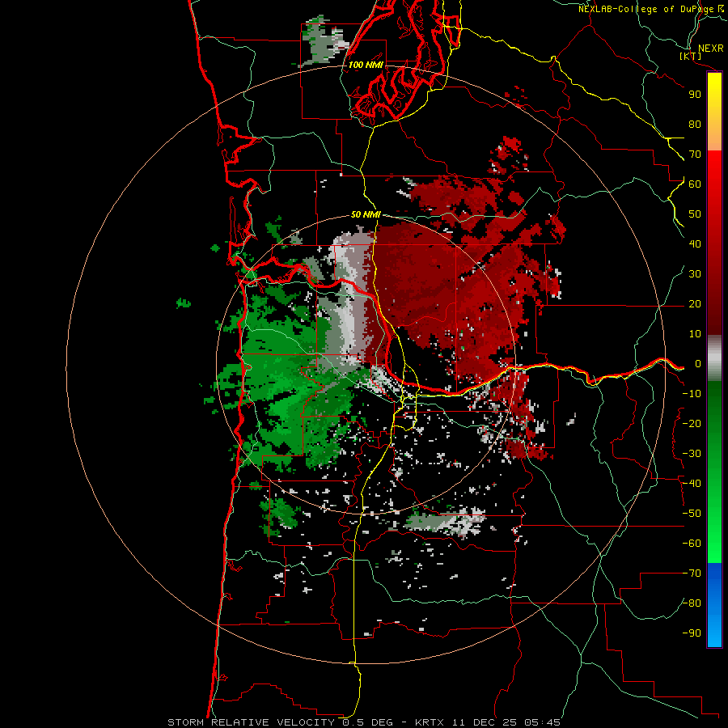The image size is (728, 728).
Task: Select the positive 90 knot scale label
Action: (x=695, y=95)
